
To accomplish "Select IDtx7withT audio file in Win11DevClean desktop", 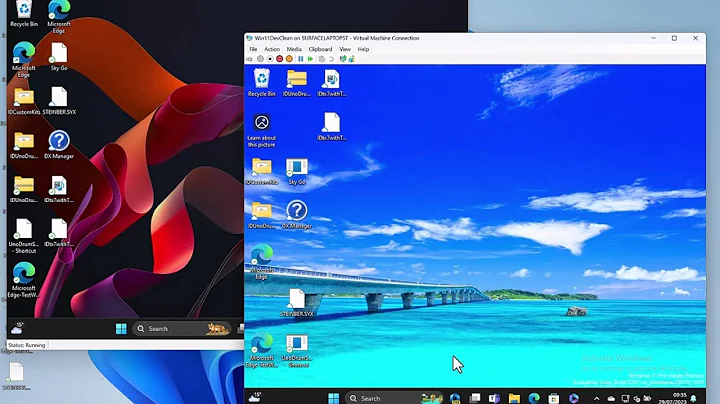I will (x=332, y=83).
